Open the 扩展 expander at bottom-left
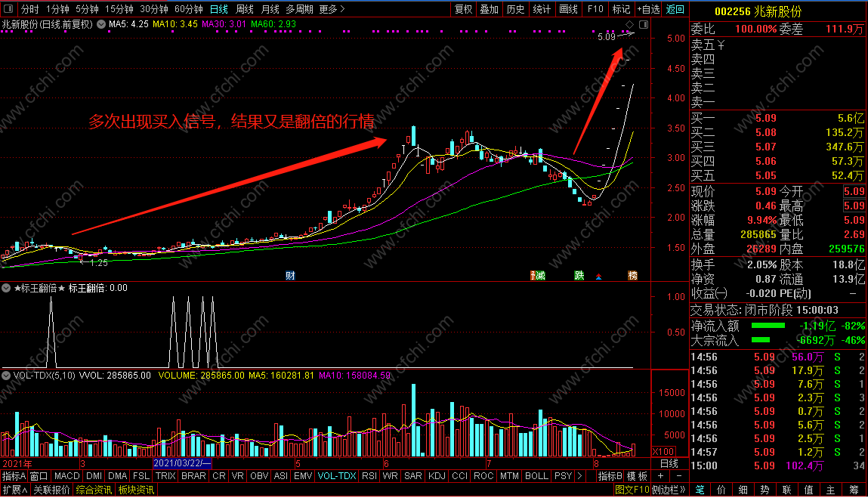Screen dimensions: 868x498 coord(15,490)
